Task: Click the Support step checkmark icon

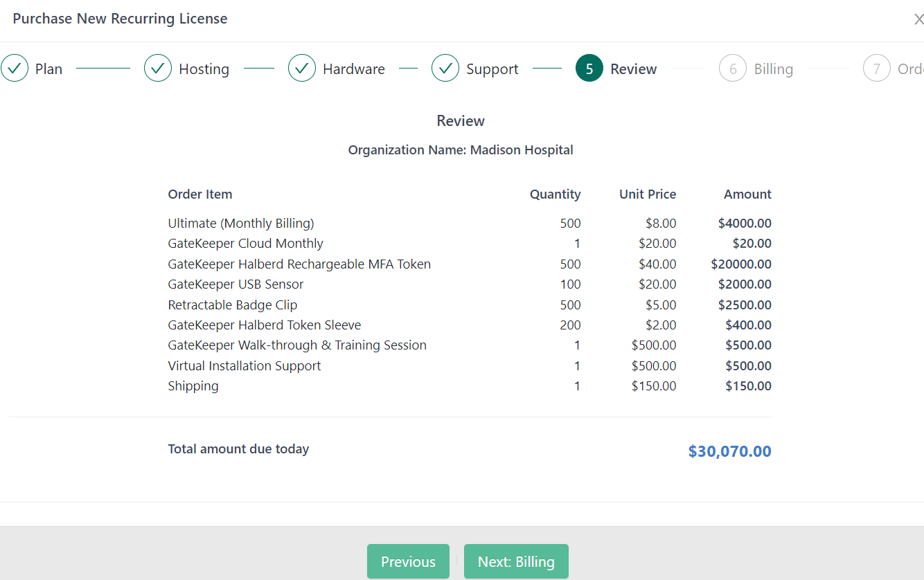Action: click(x=445, y=69)
